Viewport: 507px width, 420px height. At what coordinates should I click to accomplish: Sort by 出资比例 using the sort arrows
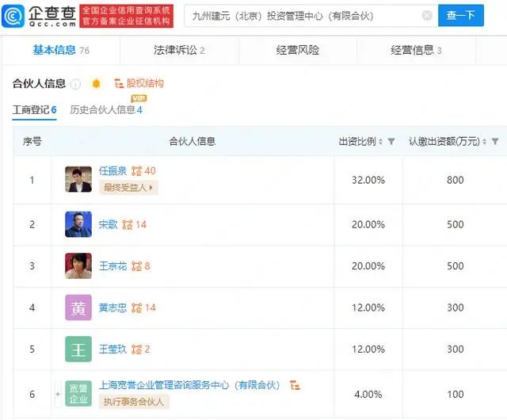point(379,142)
